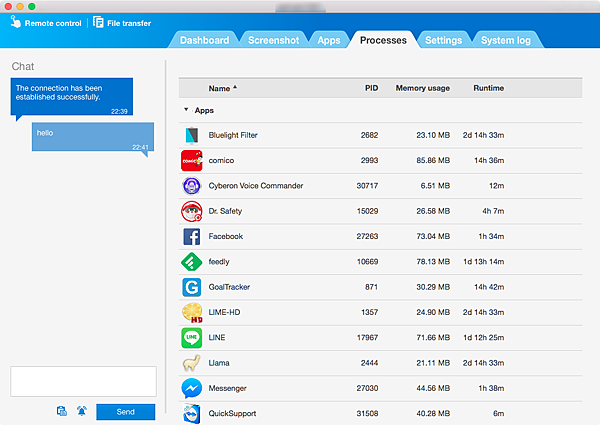This screenshot has height=425, width=600.
Task: Select the Bluelight Filter process name
Action: tap(233, 135)
